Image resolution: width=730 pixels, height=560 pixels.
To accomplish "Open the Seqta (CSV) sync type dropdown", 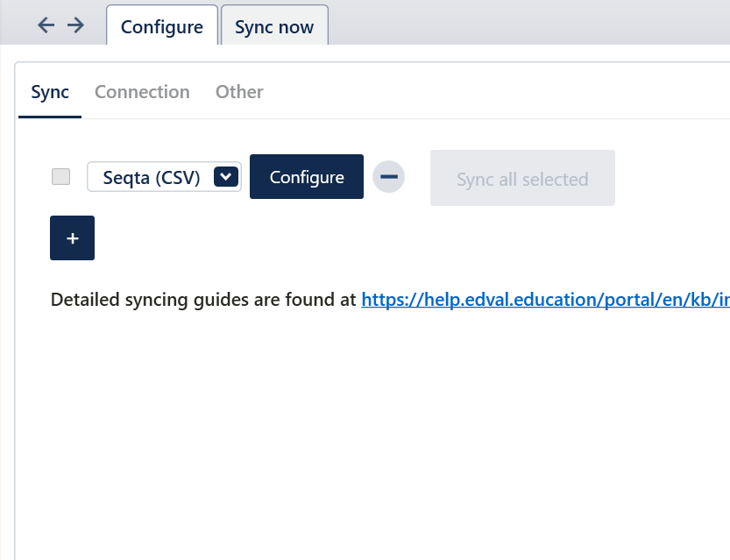I will pyautogui.click(x=164, y=177).
